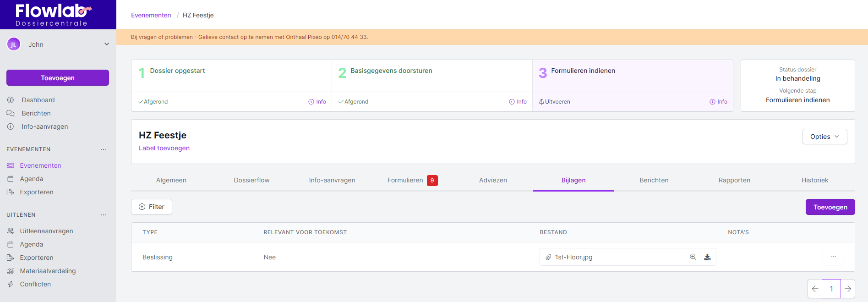Preview the 1st-Floor.jpg file with magnifier icon
Screen dimensions: 868x302
pos(693,257)
